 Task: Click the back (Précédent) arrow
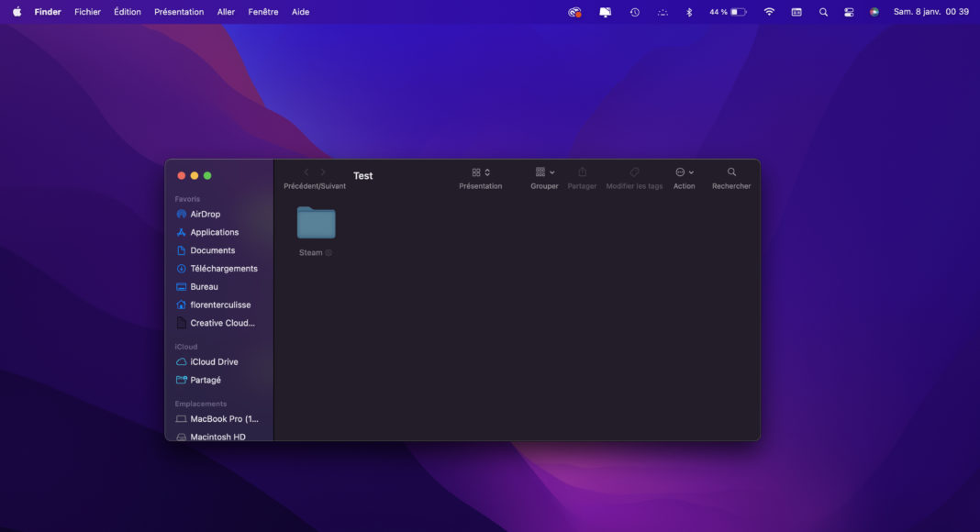(x=306, y=172)
